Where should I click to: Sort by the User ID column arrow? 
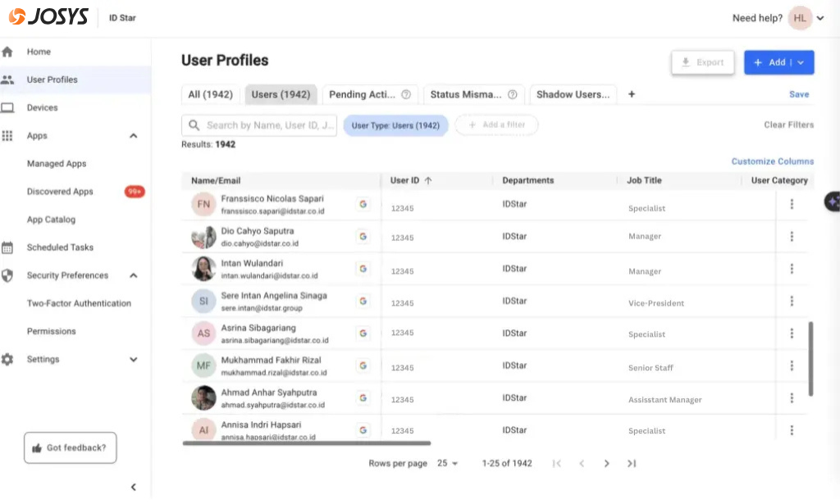(x=428, y=180)
